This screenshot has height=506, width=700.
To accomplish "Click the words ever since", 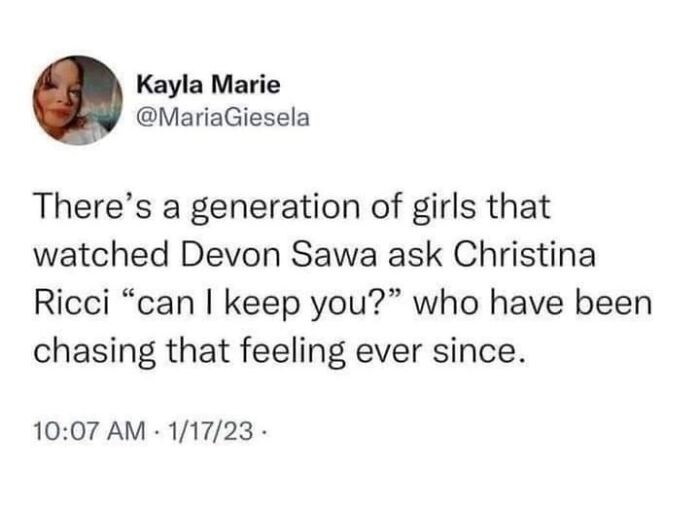I will coord(439,352).
